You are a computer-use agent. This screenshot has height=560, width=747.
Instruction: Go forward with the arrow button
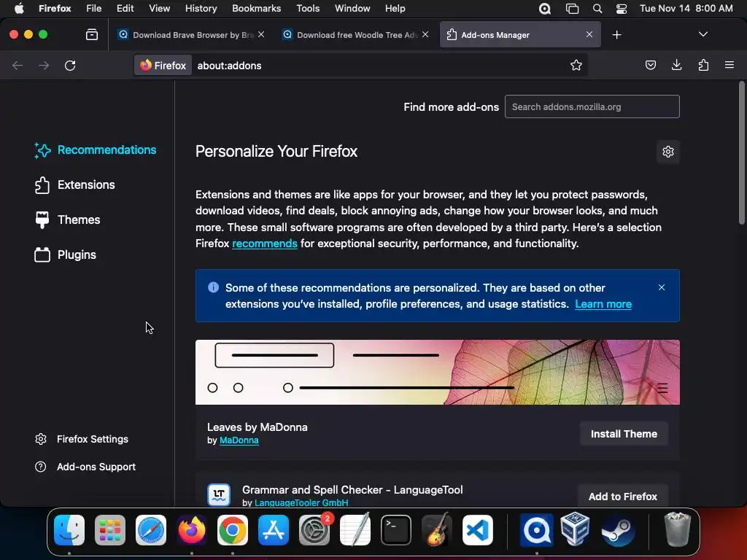pos(44,65)
